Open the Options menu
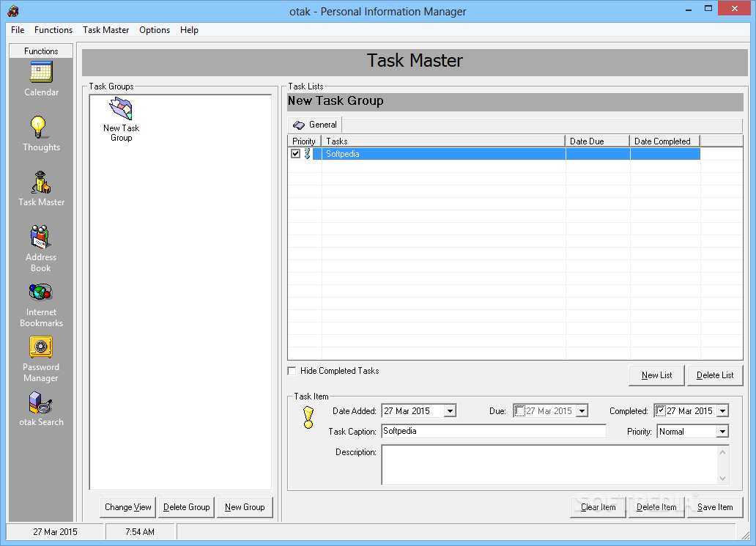The image size is (756, 546). pyautogui.click(x=155, y=30)
